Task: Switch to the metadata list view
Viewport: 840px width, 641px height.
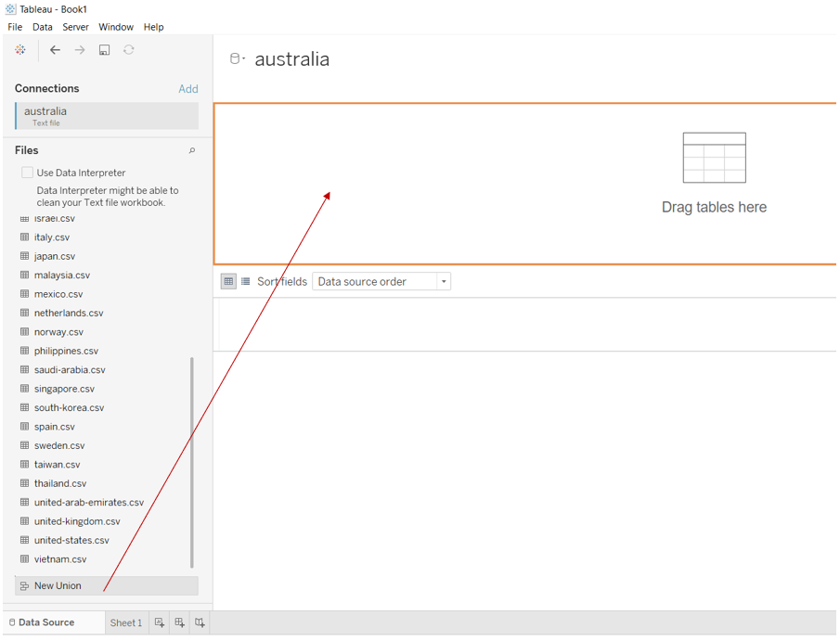Action: (x=246, y=281)
